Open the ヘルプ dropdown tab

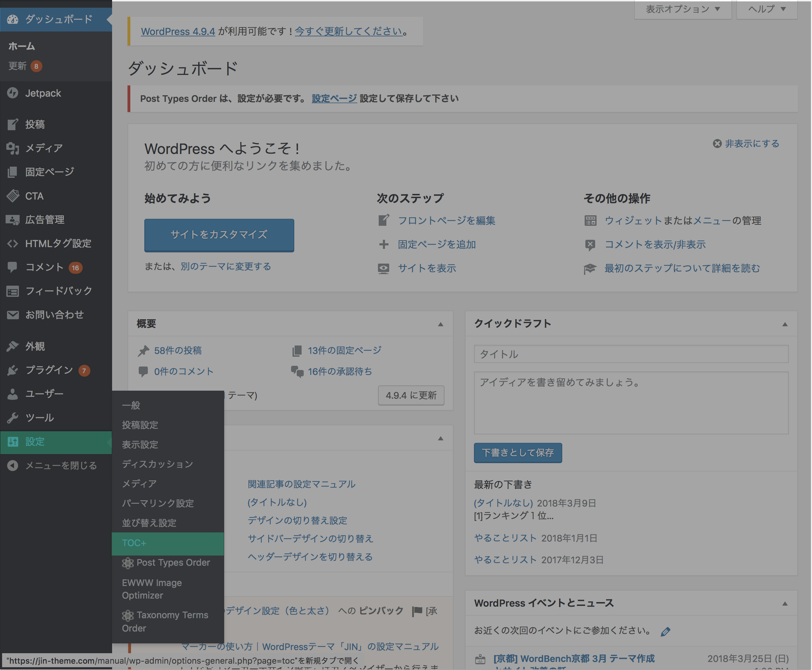(767, 9)
